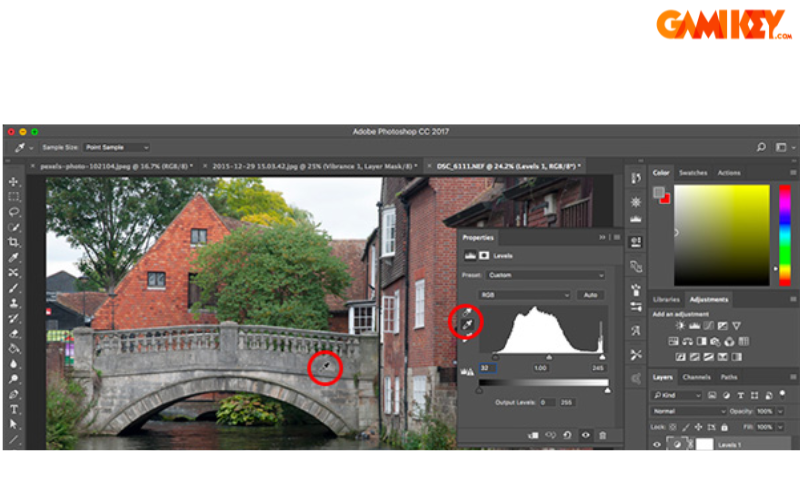Viewport: 800px width, 500px height.
Task: Select the Eyedropper tool in the left toolbar
Action: (x=14, y=257)
